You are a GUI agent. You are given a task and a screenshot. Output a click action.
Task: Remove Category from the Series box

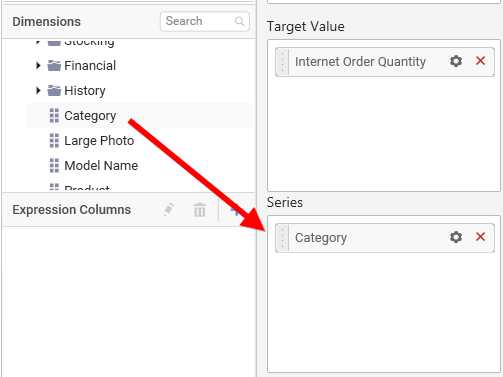coord(480,237)
